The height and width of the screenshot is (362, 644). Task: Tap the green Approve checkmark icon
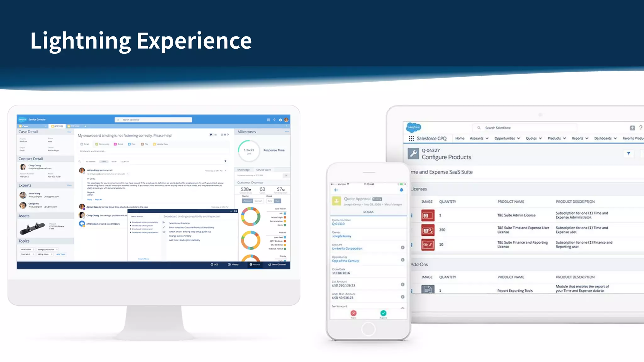point(383,313)
